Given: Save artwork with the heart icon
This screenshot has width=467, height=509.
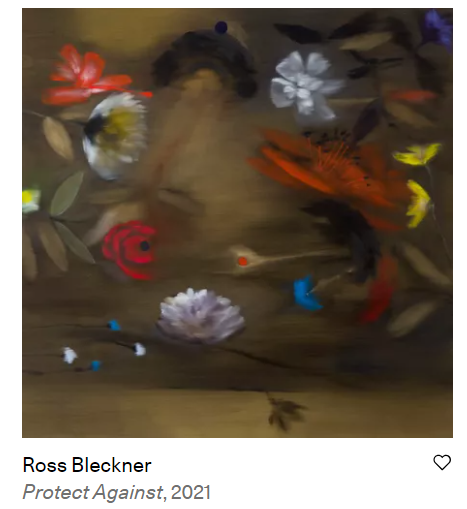Looking at the screenshot, I should [442, 462].
